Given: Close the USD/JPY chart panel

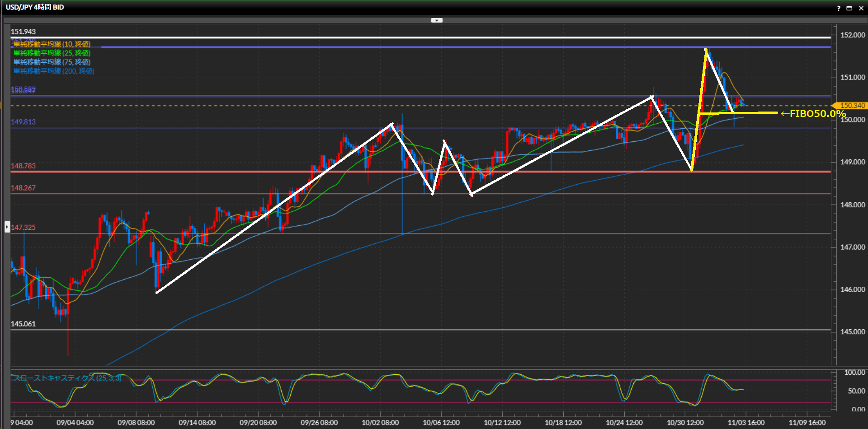Looking at the screenshot, I should click(861, 8).
